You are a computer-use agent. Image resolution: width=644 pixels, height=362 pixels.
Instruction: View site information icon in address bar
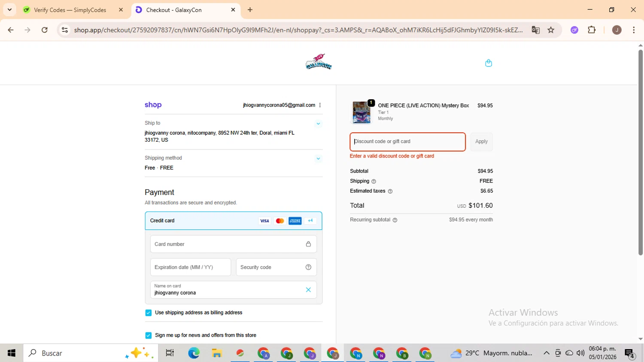tap(65, 30)
